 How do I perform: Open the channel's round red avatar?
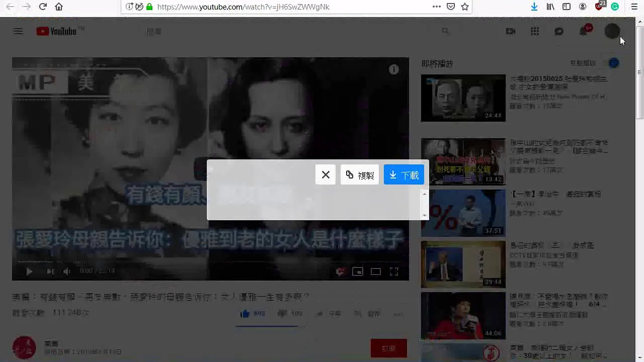pos(24,348)
